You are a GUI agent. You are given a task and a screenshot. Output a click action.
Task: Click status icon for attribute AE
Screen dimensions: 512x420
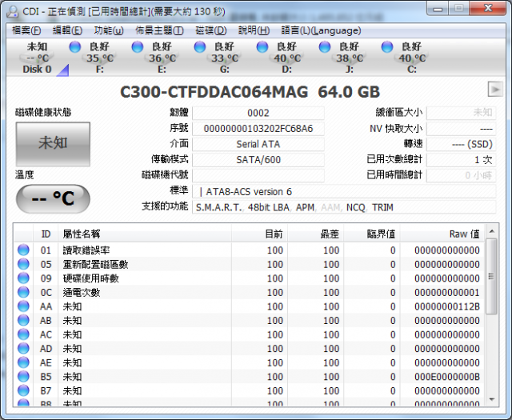23,362
